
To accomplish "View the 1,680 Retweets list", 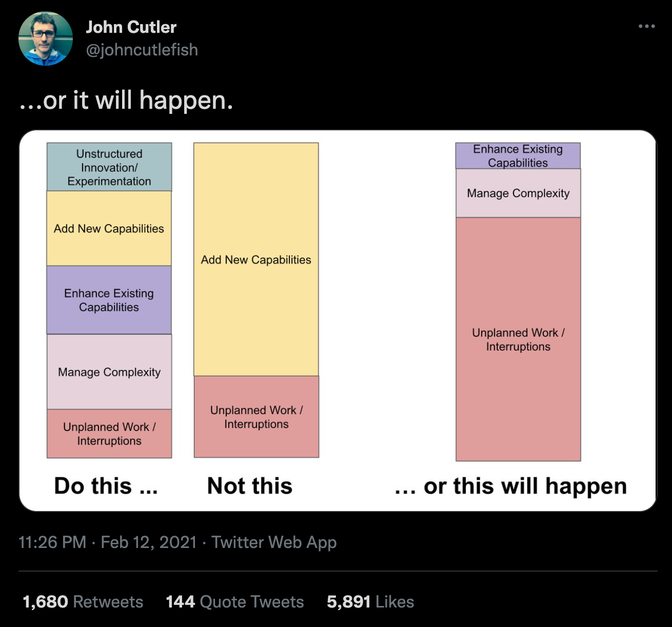I will click(83, 601).
